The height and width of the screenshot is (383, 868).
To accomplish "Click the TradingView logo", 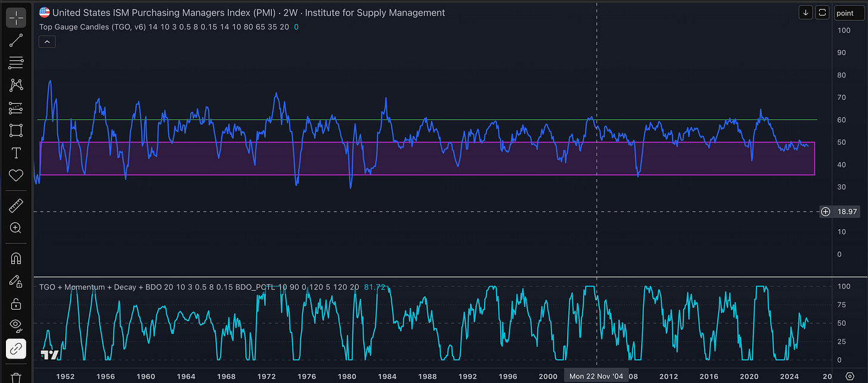I will 49,355.
